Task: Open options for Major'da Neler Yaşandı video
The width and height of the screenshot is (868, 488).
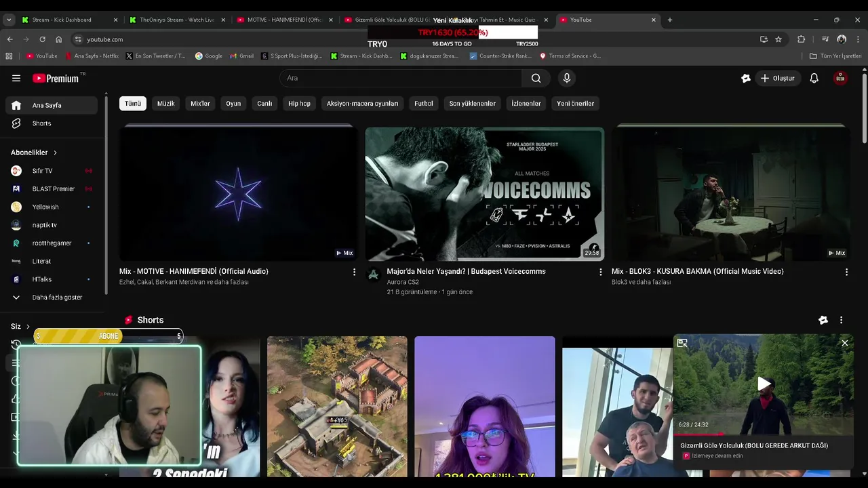Action: [600, 272]
